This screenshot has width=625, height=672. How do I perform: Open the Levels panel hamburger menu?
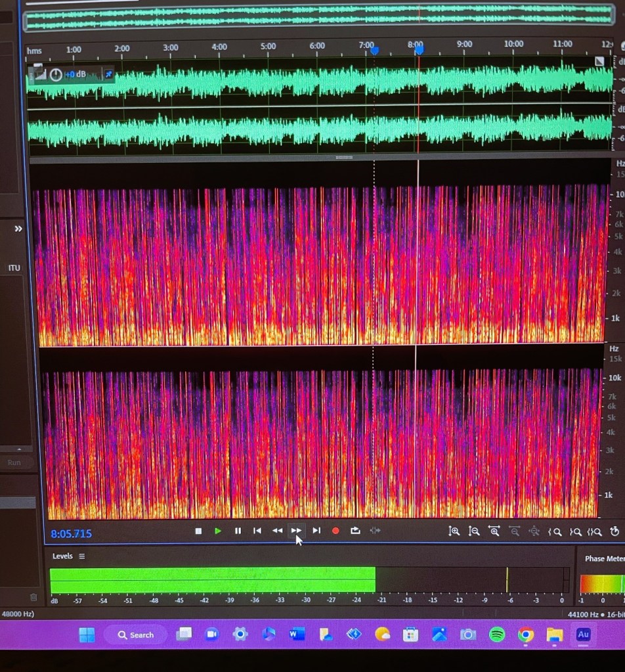pos(82,556)
